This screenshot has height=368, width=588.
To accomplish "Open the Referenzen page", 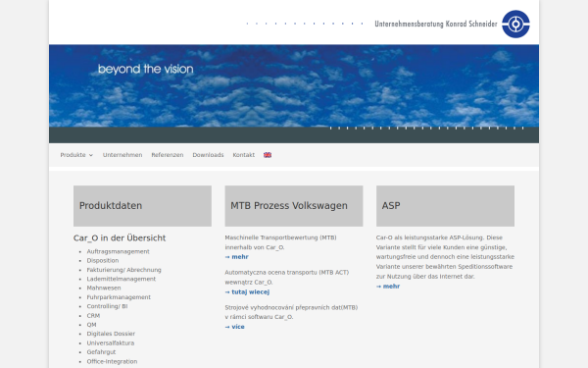I will pos(168,155).
